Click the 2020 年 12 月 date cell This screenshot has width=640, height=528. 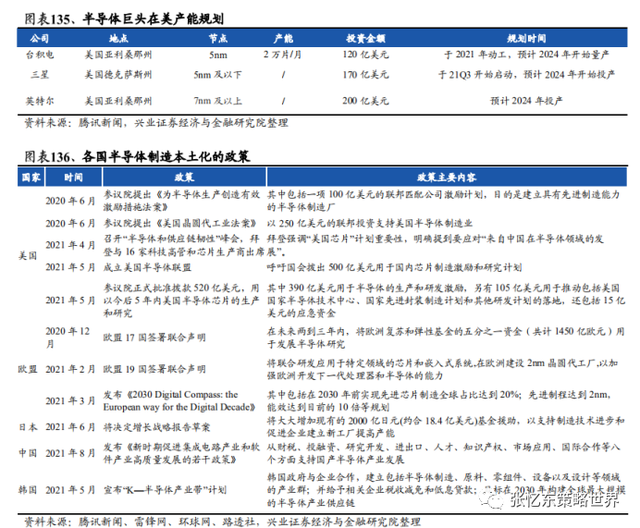click(68, 337)
